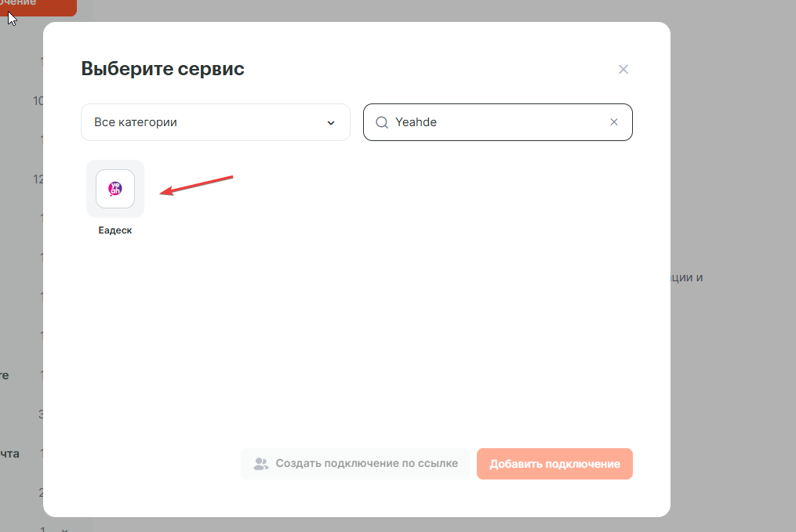Click the red arrow pointing at Yeahdesk
Screen dimensions: 796x532
coord(197,185)
